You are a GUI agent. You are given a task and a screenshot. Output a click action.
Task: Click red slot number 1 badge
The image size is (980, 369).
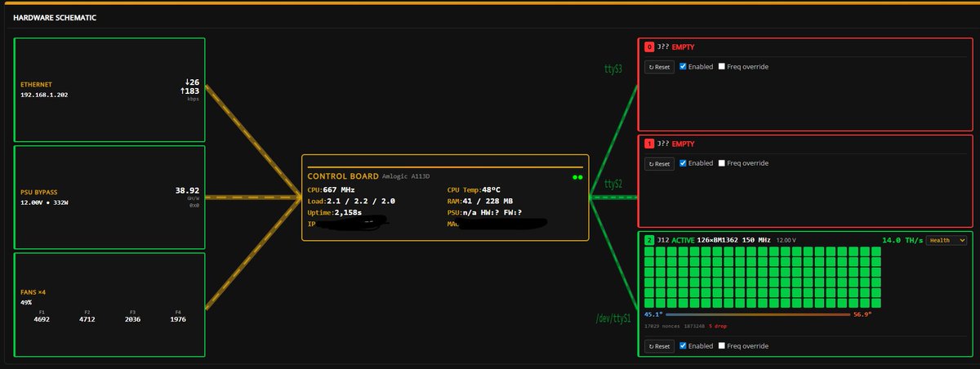tap(649, 144)
